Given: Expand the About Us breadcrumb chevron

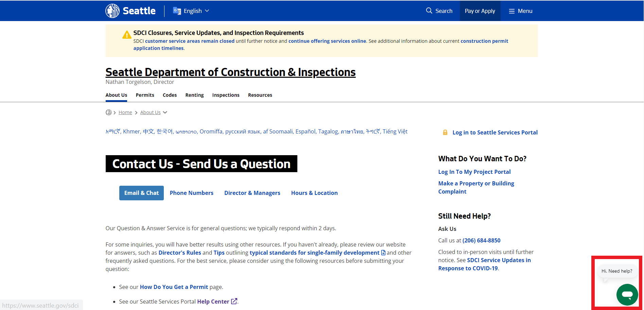Looking at the screenshot, I should (x=165, y=112).
